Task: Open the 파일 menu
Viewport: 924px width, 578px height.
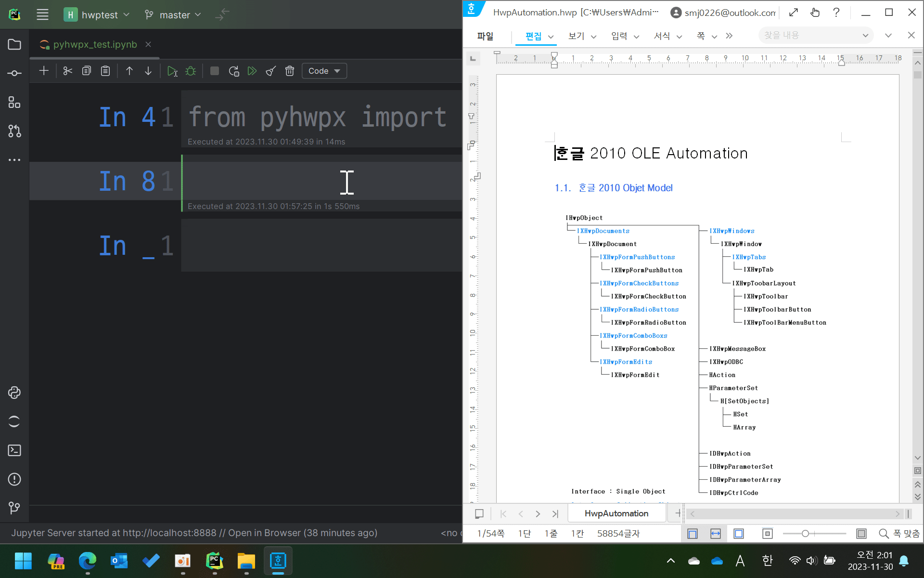Action: tap(485, 36)
